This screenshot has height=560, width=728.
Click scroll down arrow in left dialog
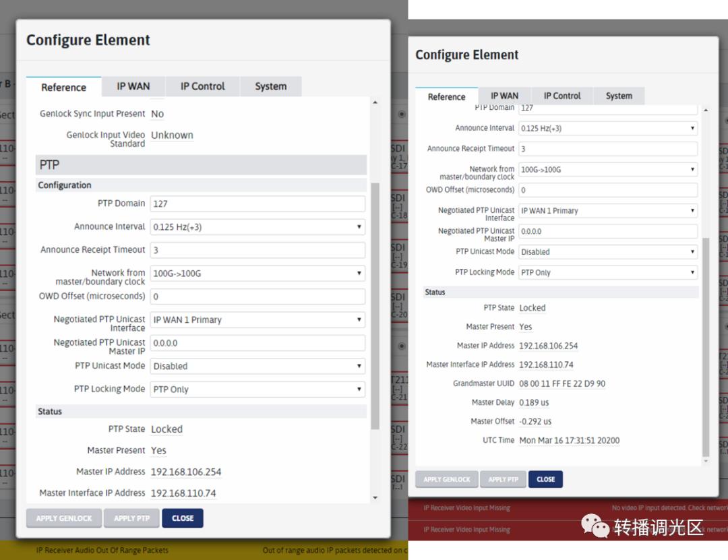tap(375, 498)
